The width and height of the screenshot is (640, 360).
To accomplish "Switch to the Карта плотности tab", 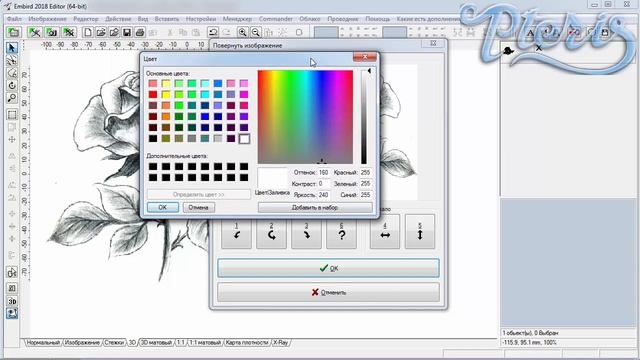I will 247,342.
